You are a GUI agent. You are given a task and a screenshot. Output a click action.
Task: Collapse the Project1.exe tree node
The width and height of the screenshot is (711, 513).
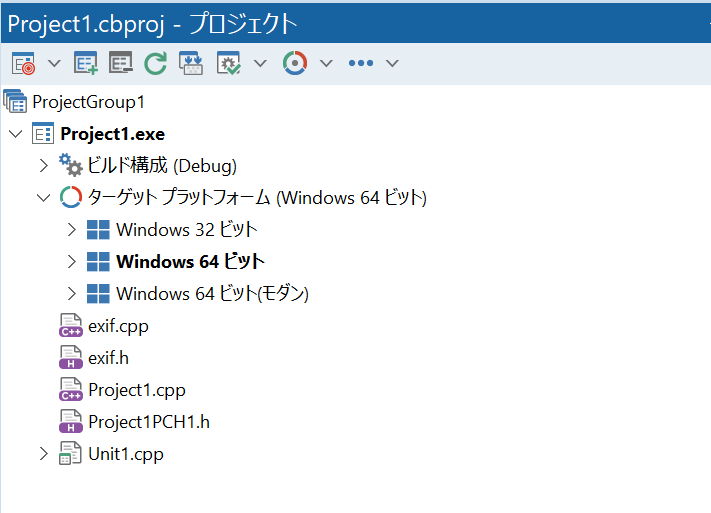[x=15, y=134]
